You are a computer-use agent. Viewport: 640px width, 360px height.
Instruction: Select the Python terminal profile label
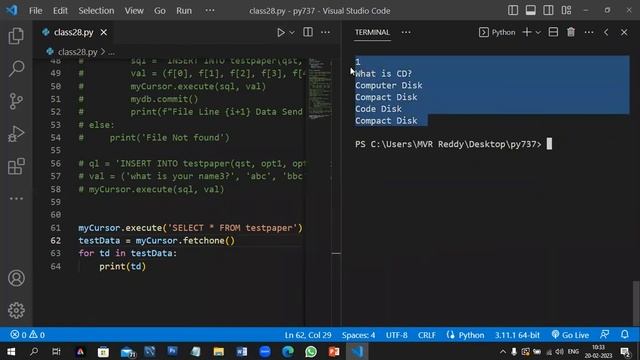coord(497,32)
